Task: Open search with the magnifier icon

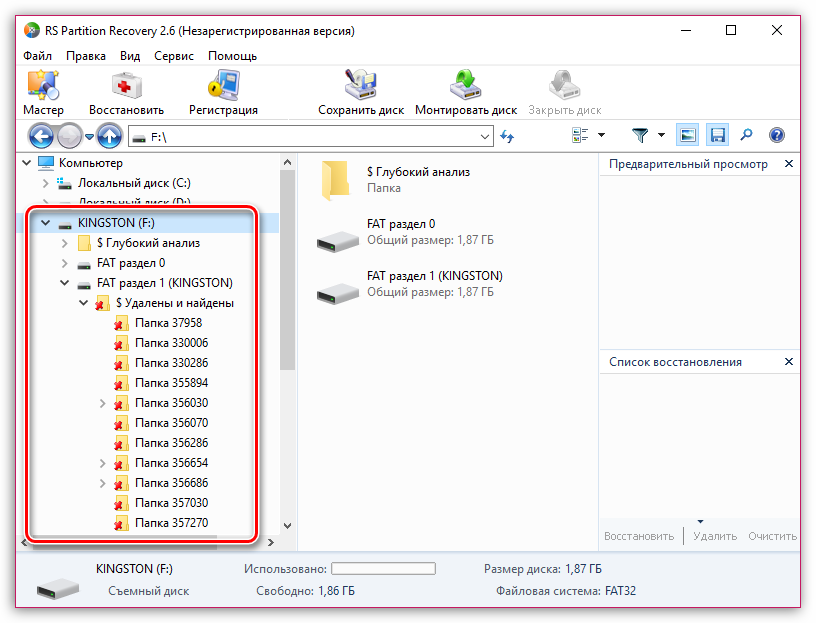Action: 747,135
